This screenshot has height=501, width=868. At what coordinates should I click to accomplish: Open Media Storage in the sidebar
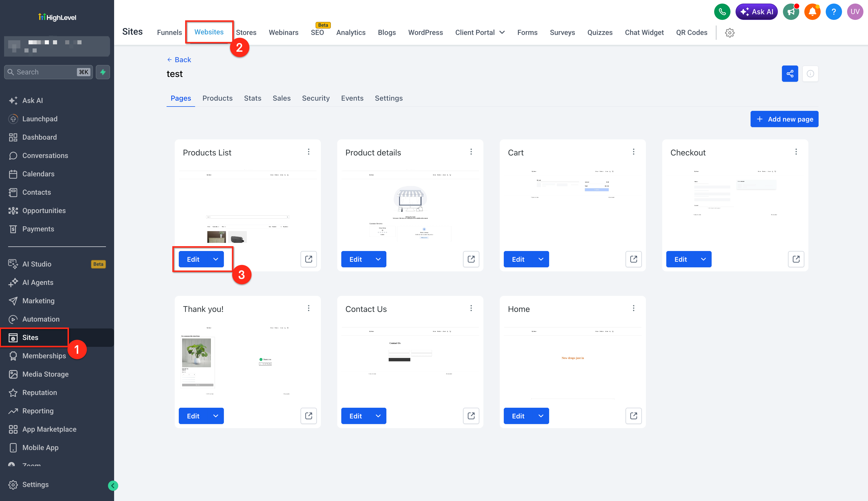pyautogui.click(x=45, y=374)
